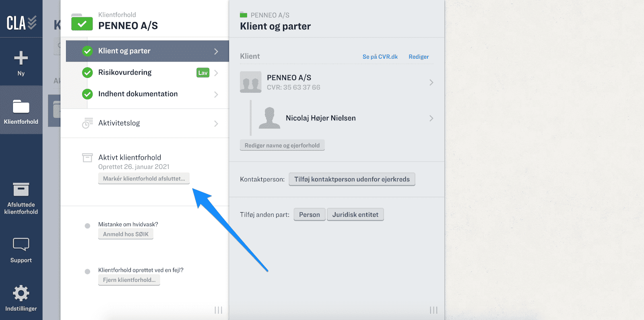This screenshot has height=320, width=644.
Task: Expand the Nicolaj Højer Nielsen row chevron
Action: [431, 118]
